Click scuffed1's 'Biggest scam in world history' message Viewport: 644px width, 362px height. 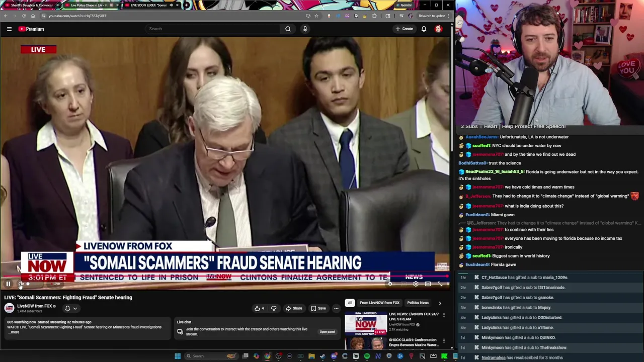505,256
